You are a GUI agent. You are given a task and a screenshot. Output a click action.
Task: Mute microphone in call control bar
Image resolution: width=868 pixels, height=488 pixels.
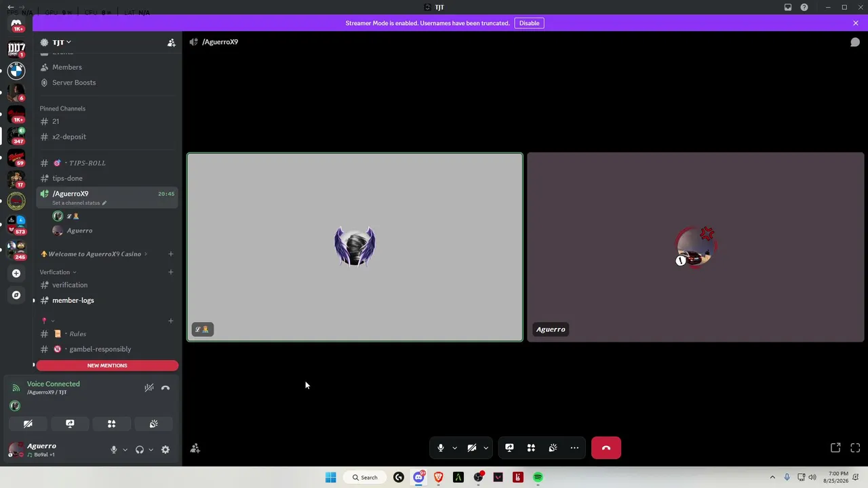(441, 448)
